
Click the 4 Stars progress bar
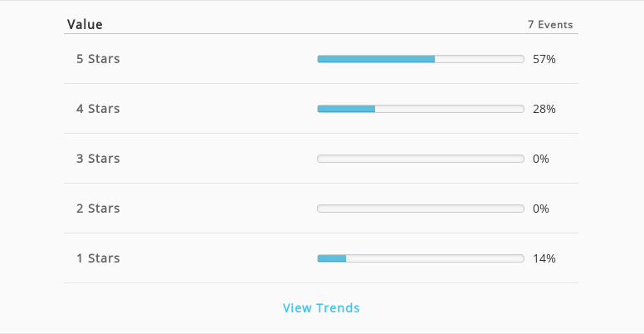(x=421, y=109)
